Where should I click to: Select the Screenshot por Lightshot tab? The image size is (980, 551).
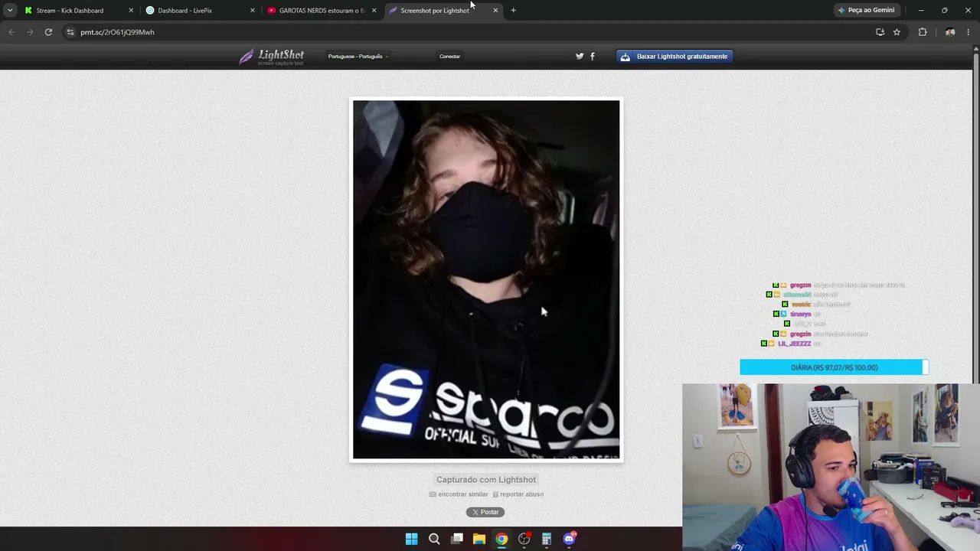(x=443, y=11)
